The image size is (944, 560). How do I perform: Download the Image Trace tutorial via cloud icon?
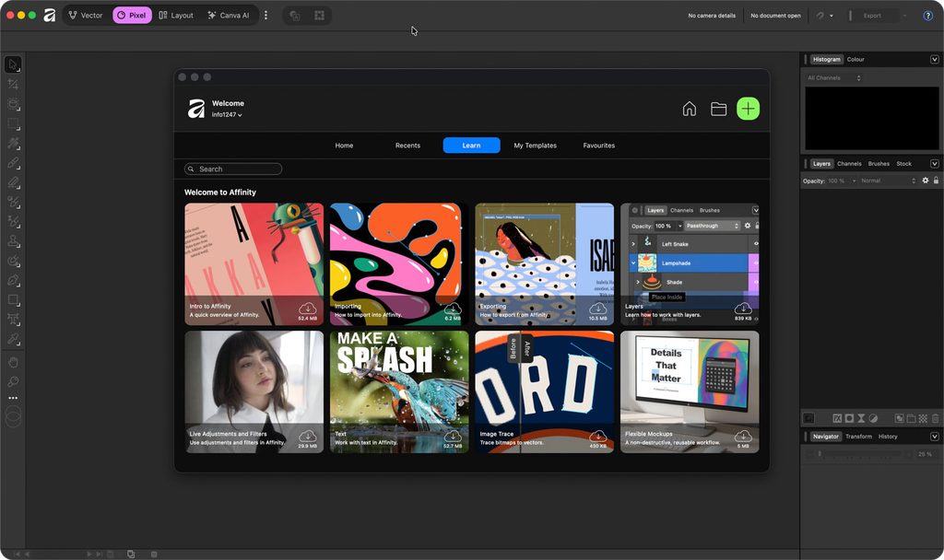coord(597,436)
